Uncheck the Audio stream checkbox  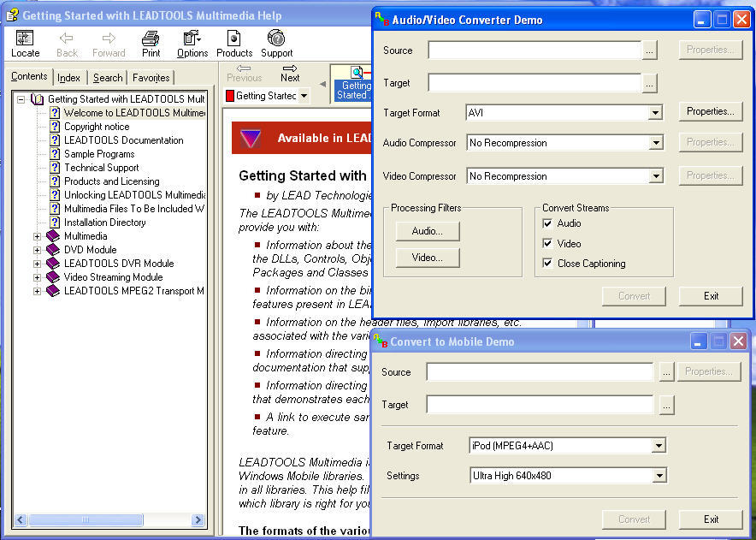[x=547, y=223]
